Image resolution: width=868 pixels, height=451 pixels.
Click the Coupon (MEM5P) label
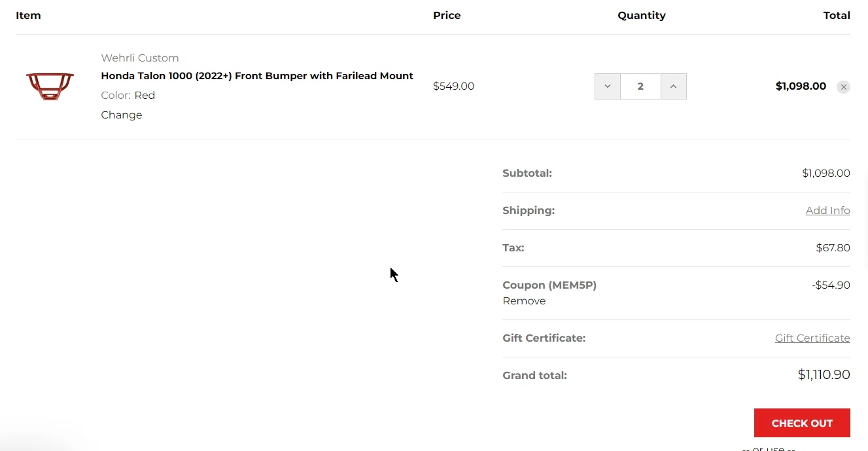tap(549, 285)
